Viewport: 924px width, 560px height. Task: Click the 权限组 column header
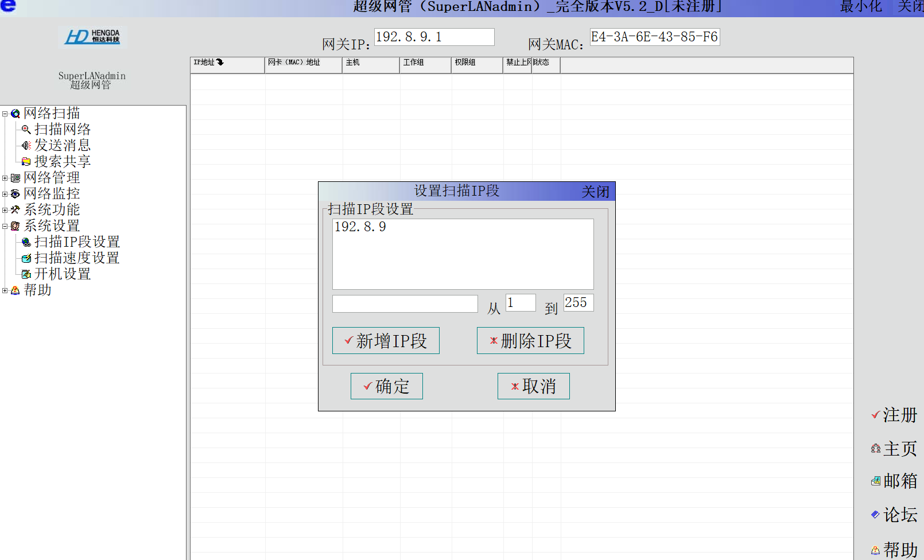click(x=477, y=65)
